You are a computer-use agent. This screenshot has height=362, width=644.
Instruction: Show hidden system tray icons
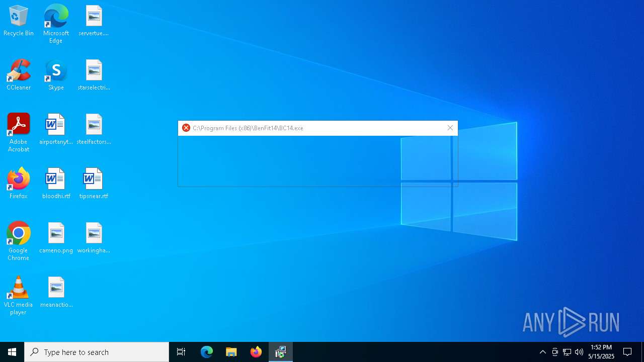[543, 352]
